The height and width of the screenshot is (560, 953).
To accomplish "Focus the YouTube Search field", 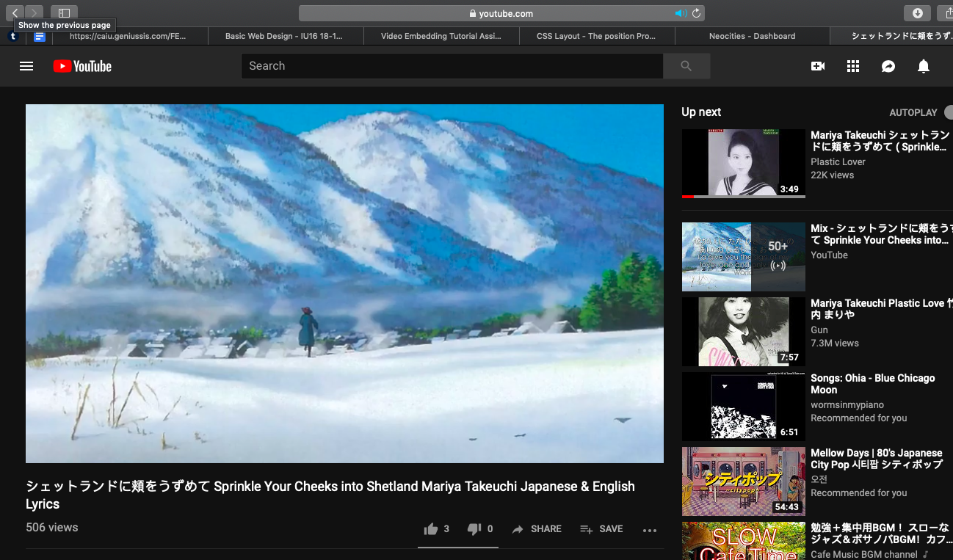I will tap(452, 66).
